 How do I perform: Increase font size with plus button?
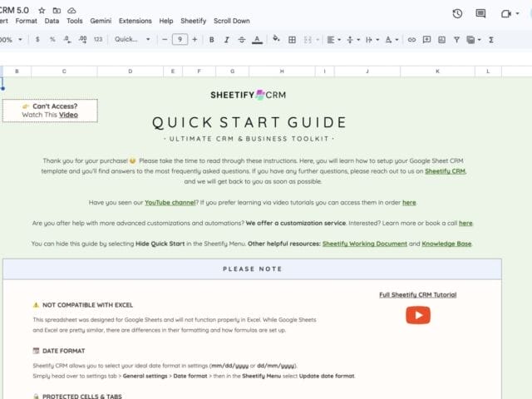195,39
